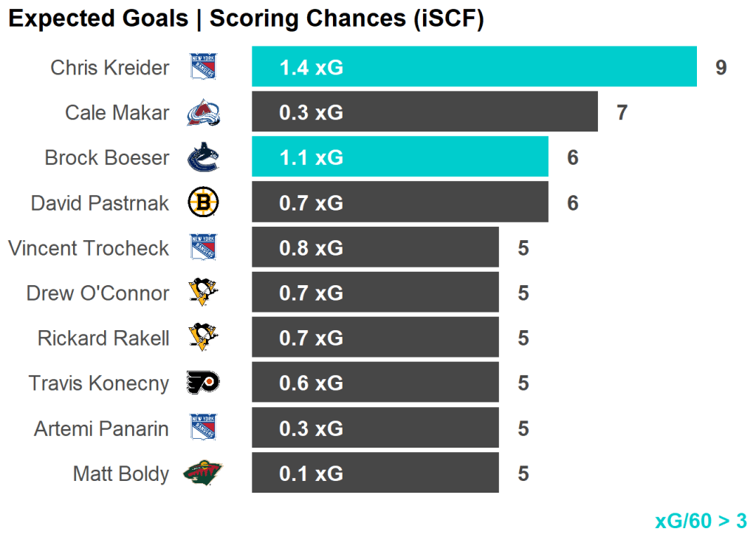Click Cale Makar's gray 0.3 xG bar
This screenshot has width=756, height=540.
coord(425,112)
